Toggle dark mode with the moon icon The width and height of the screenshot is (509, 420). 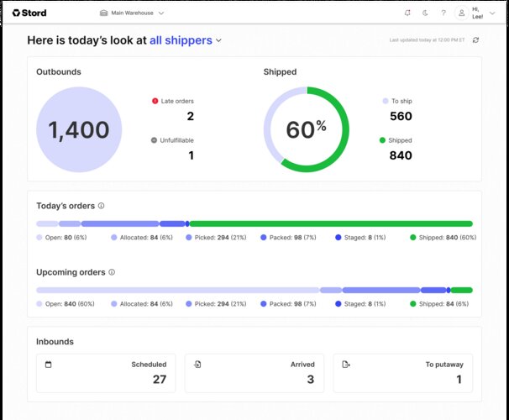[425, 13]
